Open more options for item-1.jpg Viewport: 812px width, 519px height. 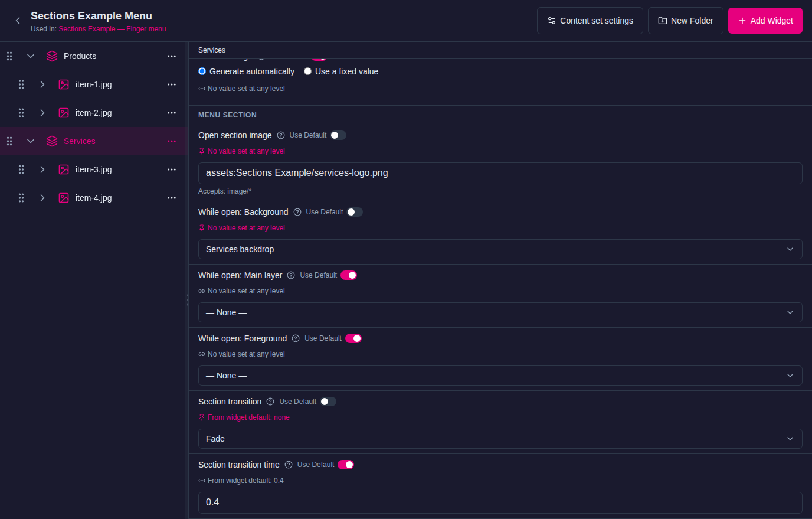tap(172, 84)
